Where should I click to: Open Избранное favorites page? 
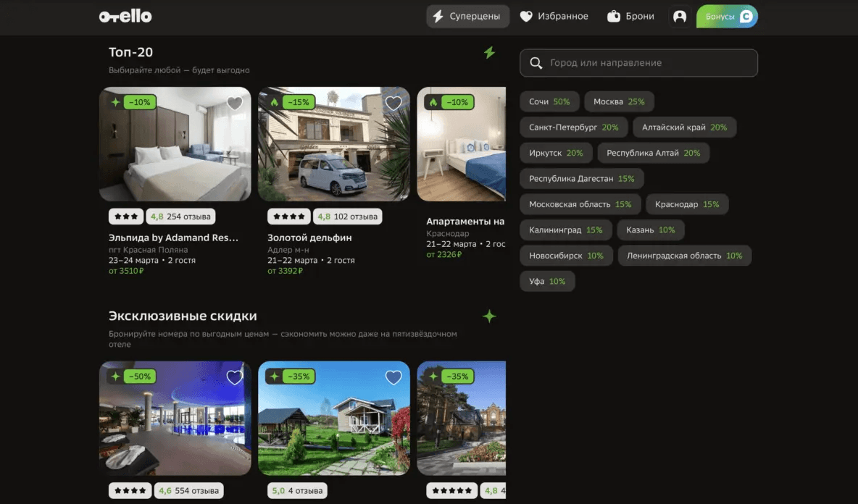[554, 17]
